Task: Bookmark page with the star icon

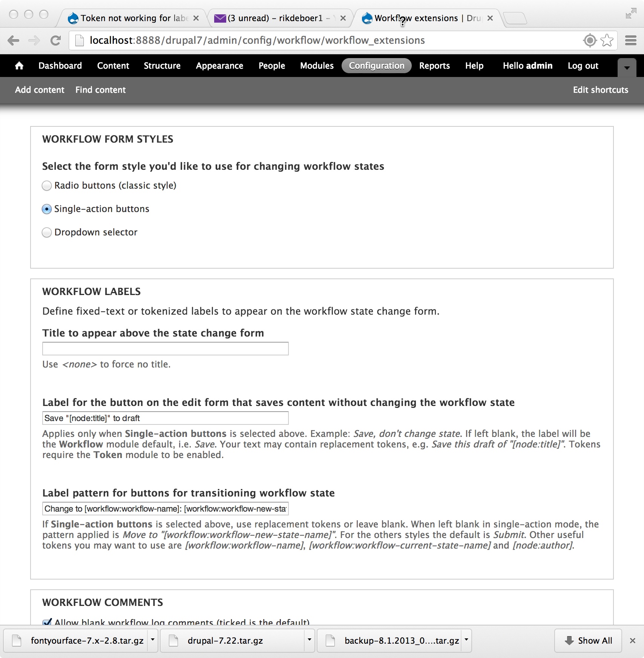Action: tap(607, 40)
